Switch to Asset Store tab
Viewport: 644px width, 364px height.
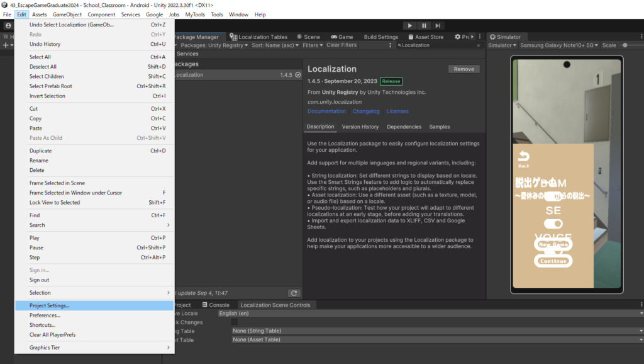426,37
